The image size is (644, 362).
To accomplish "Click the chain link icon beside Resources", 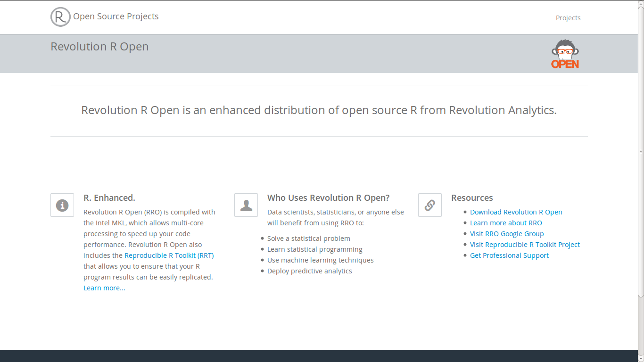I will [430, 205].
